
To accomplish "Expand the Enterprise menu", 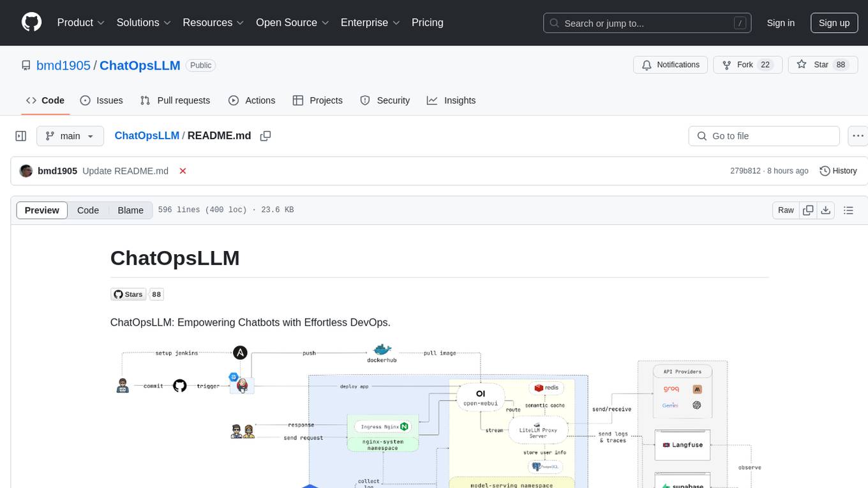I will (370, 22).
